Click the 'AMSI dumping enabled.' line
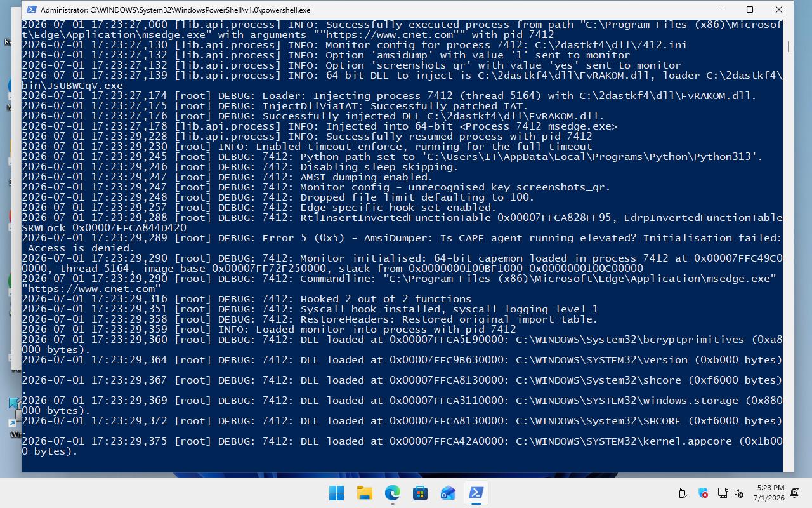 tap(227, 177)
